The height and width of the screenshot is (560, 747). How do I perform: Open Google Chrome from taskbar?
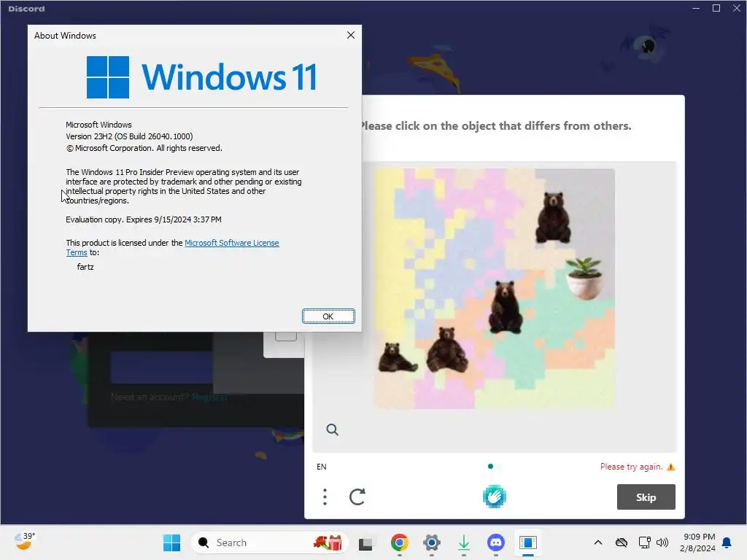pyautogui.click(x=399, y=542)
